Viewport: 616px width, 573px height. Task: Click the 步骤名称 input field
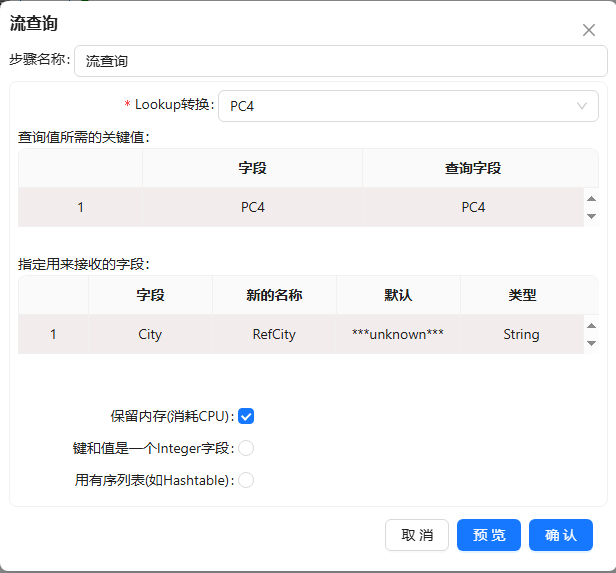340,61
